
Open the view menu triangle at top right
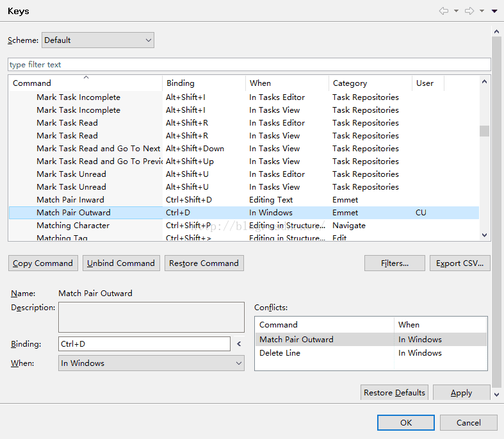pos(494,11)
